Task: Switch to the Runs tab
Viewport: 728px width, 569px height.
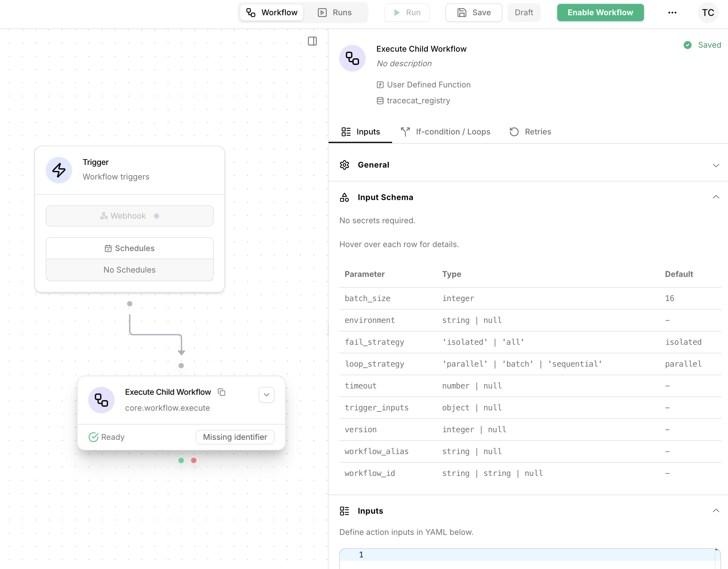Action: coord(335,13)
